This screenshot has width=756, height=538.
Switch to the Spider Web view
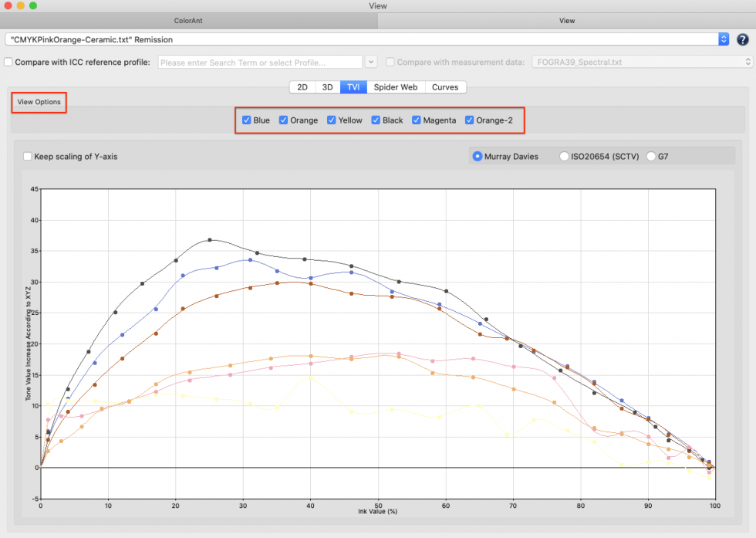[396, 86]
